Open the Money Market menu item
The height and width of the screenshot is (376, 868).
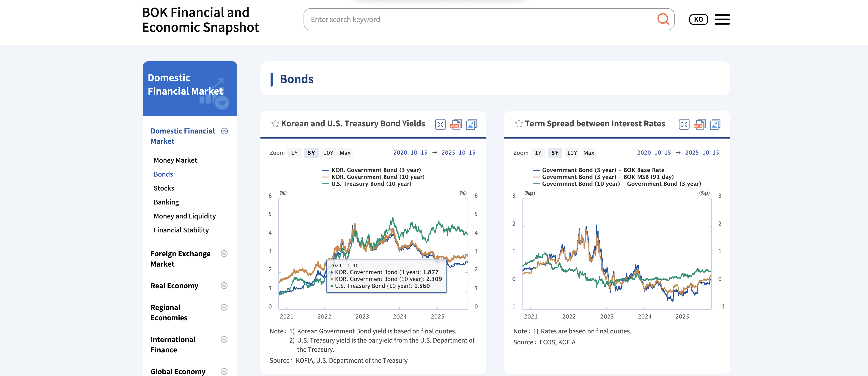click(x=175, y=160)
